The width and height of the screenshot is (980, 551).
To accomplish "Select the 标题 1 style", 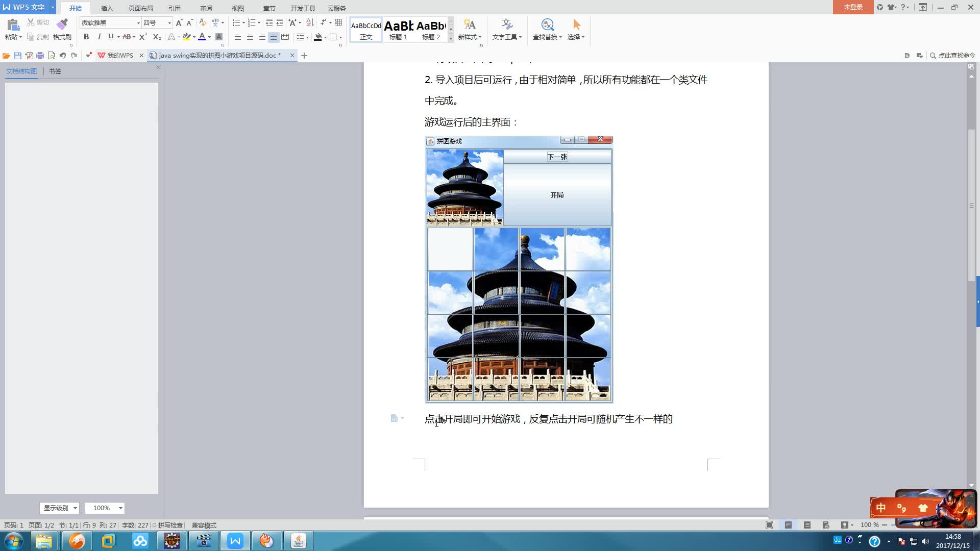I will 399,30.
